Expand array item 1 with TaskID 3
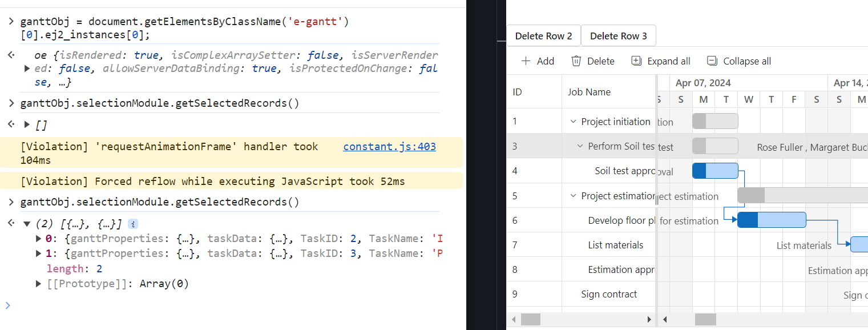 click(x=39, y=253)
